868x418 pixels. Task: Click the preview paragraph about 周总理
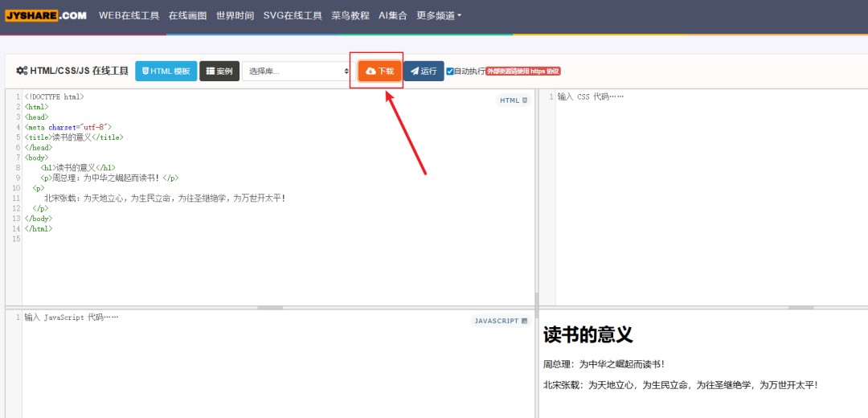point(604,364)
